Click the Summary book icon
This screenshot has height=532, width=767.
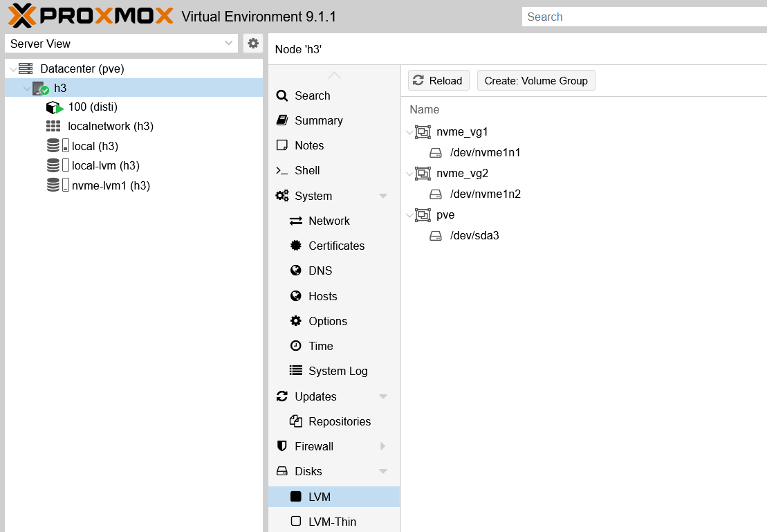click(282, 120)
